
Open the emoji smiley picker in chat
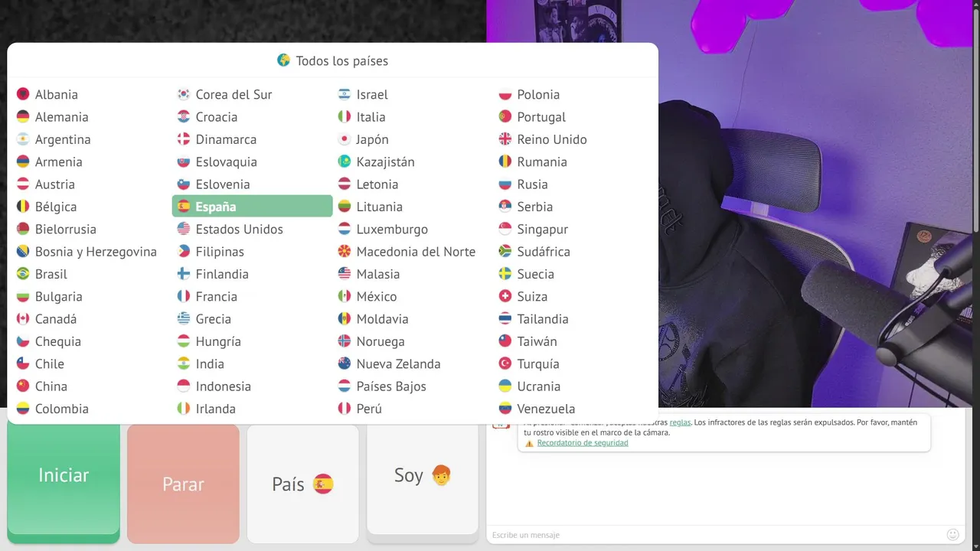click(953, 534)
